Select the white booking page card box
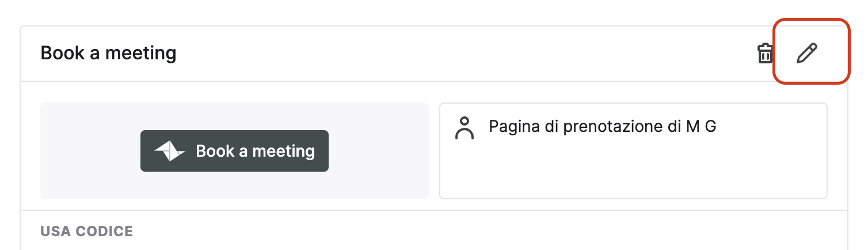This screenshot has width=868, height=250. pos(633,151)
